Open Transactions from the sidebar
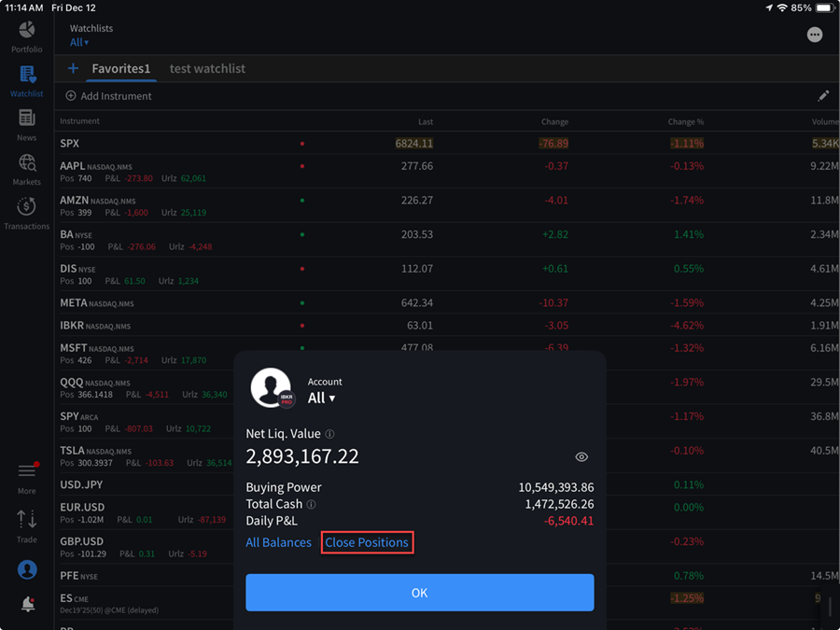Image resolution: width=840 pixels, height=630 pixels. 26,213
